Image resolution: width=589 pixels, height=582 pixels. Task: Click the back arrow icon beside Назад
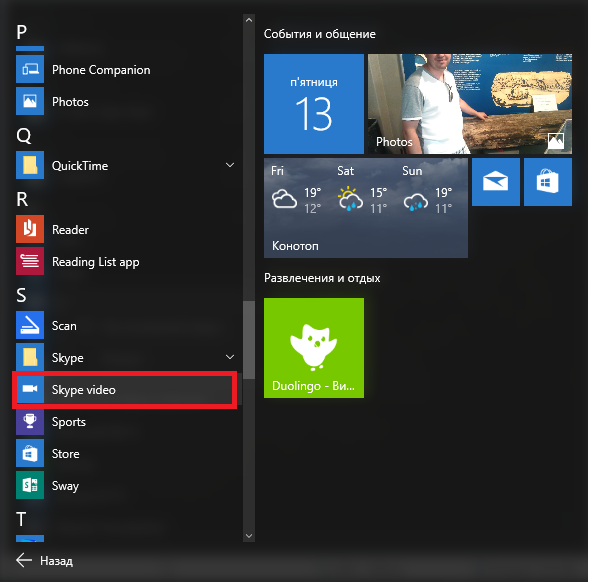[x=24, y=560]
